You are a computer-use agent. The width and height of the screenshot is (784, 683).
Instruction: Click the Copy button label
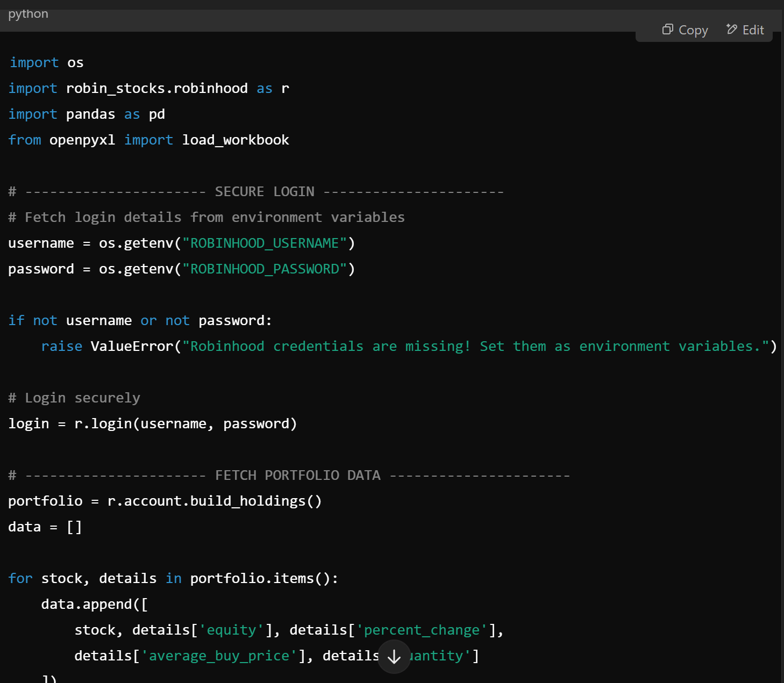(x=693, y=30)
